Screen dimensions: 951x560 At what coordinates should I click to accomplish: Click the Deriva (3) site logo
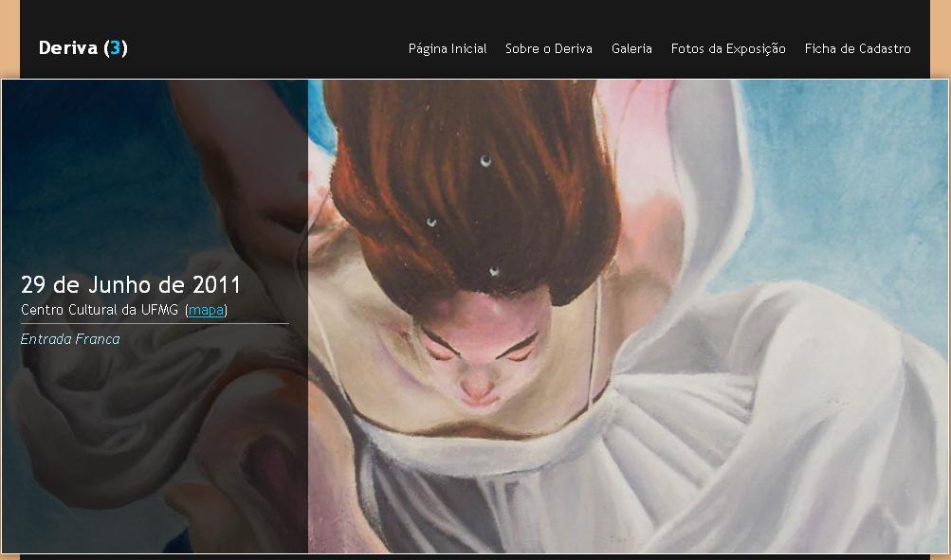coord(82,48)
